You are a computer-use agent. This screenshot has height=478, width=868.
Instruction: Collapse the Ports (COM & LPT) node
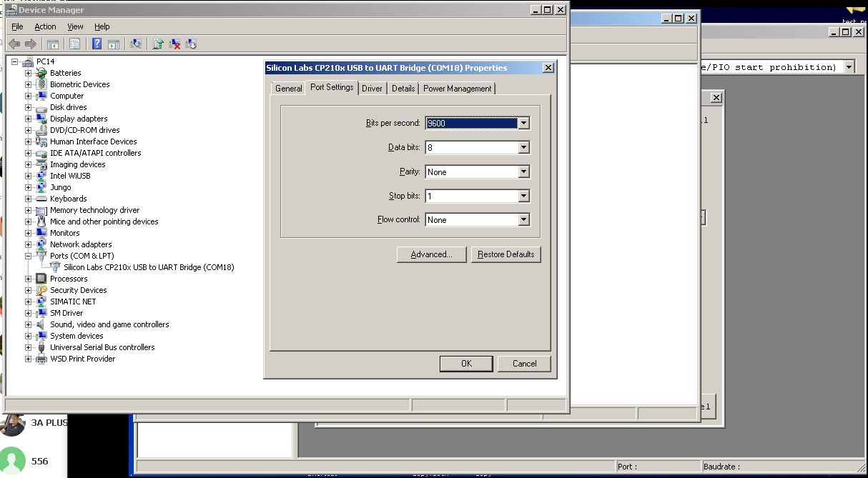[x=29, y=256]
